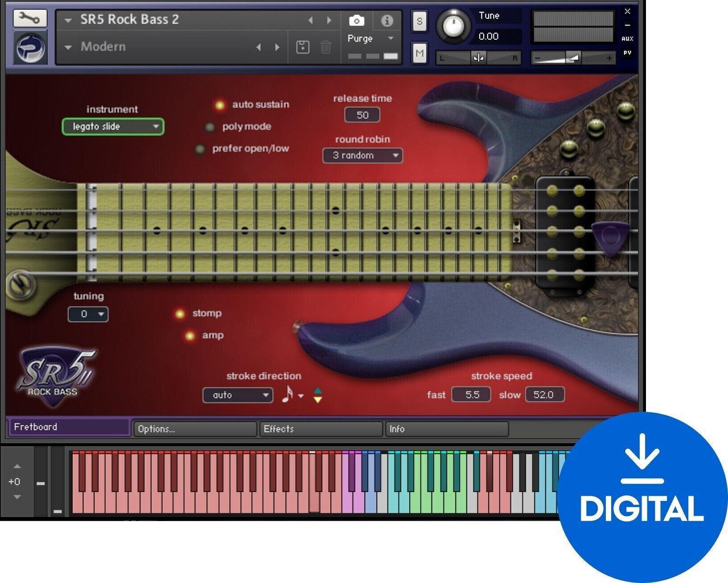Enable poly mode
728x583 pixels.
click(x=210, y=127)
